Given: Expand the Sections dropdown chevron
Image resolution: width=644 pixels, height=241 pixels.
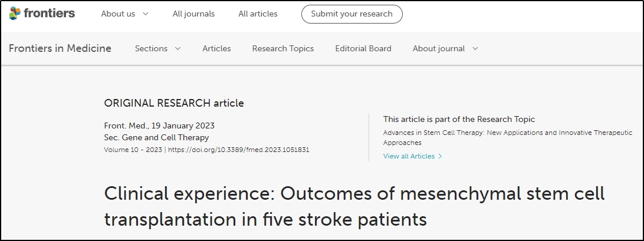Looking at the screenshot, I should point(178,48).
